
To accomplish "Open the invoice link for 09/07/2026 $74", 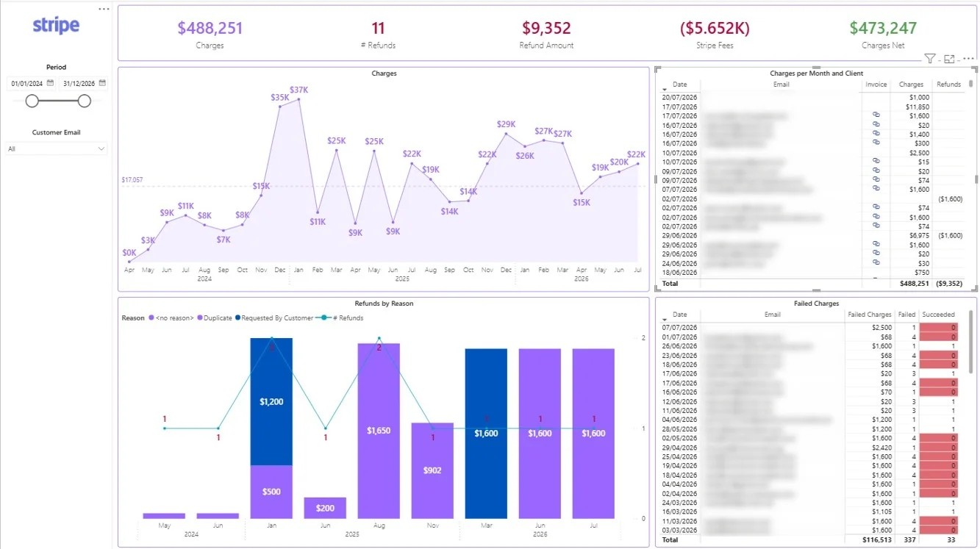I will tap(876, 180).
